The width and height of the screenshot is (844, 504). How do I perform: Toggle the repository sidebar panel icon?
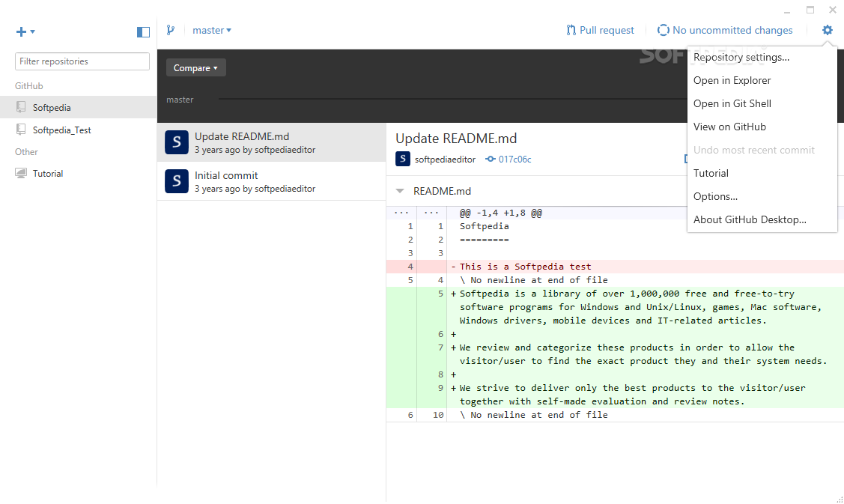(x=143, y=32)
